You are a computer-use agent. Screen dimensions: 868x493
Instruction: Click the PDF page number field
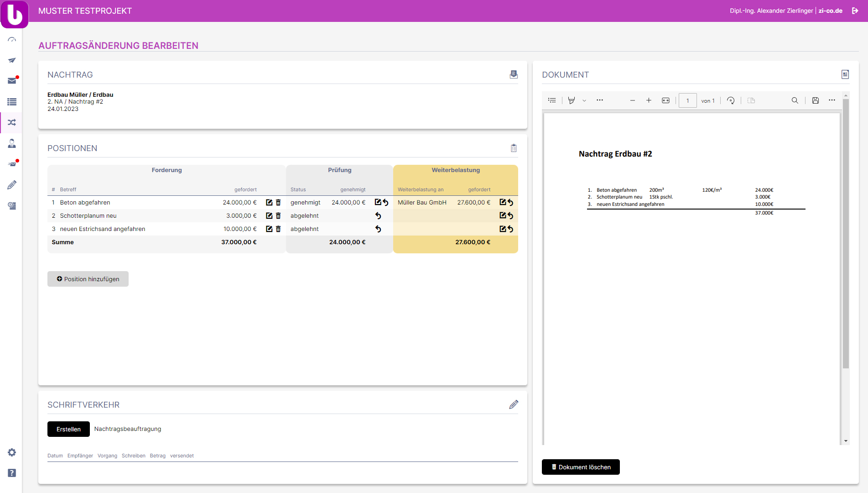688,100
